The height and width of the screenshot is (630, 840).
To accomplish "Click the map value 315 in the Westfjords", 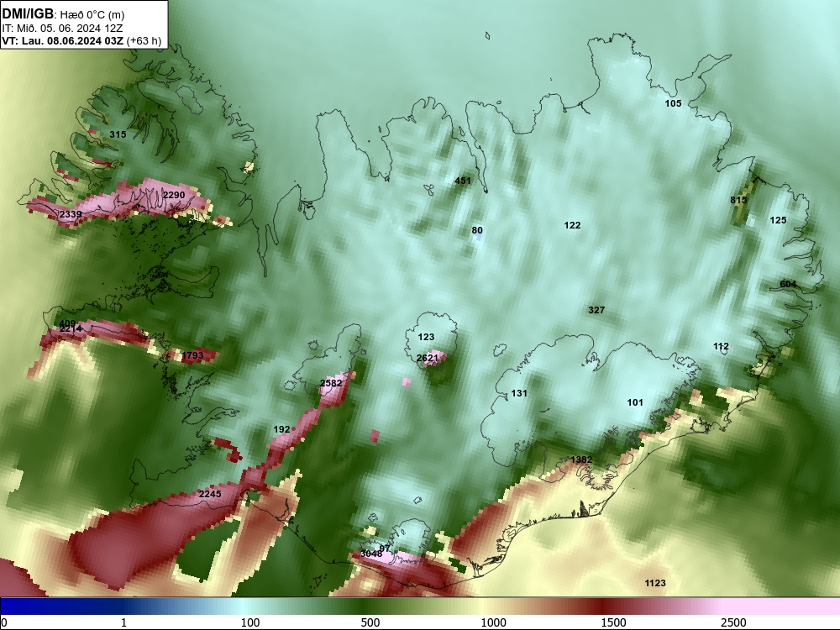I will pos(118,134).
